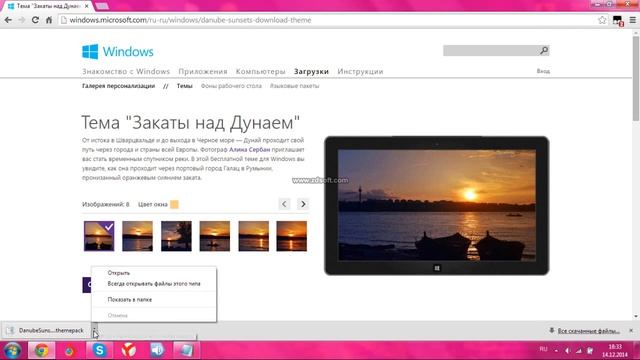The image size is (640, 360).
Task: Show previous thumbnails with left arrow
Action: pos(284,204)
